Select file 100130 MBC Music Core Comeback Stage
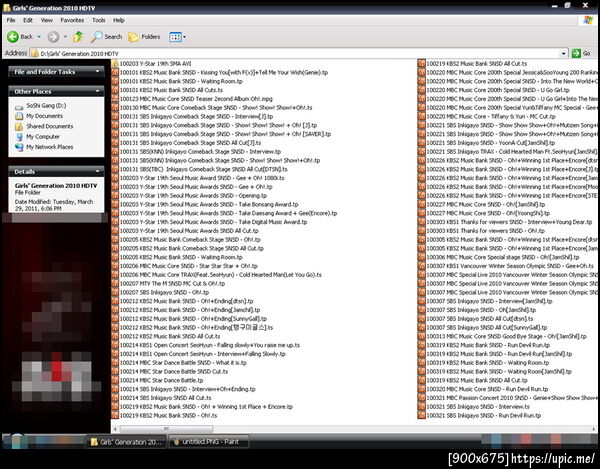This screenshot has width=600, height=469. pyautogui.click(x=212, y=107)
